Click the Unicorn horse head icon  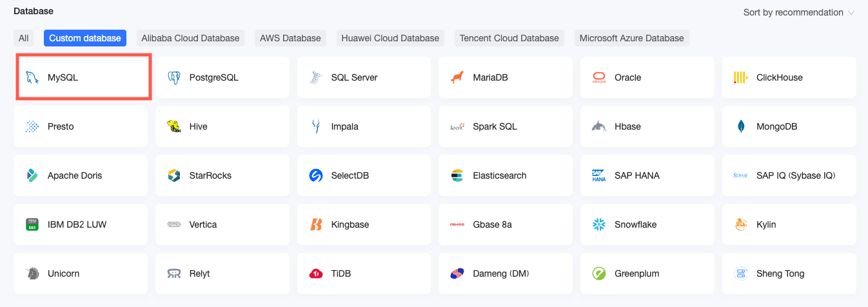point(32,273)
